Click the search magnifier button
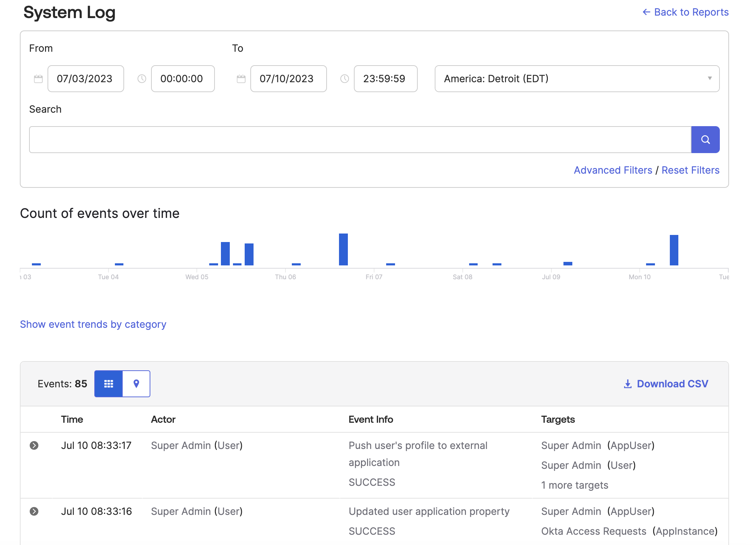Screen dimensions: 756x545 point(705,140)
